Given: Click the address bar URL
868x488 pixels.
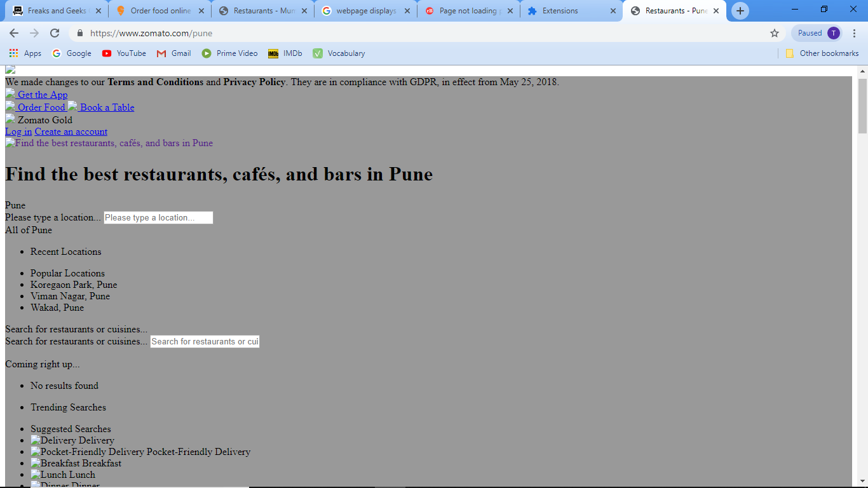Looking at the screenshot, I should coord(151,33).
